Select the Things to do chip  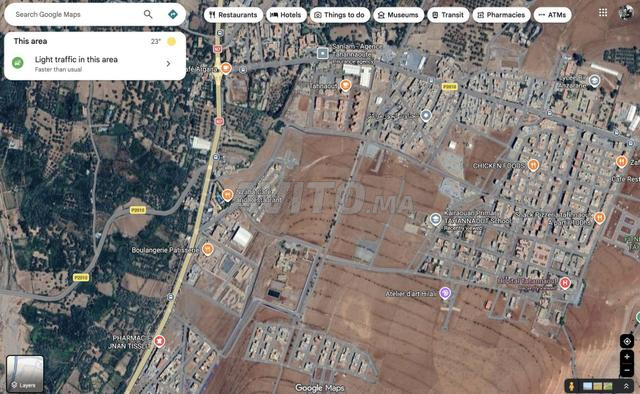pos(340,15)
